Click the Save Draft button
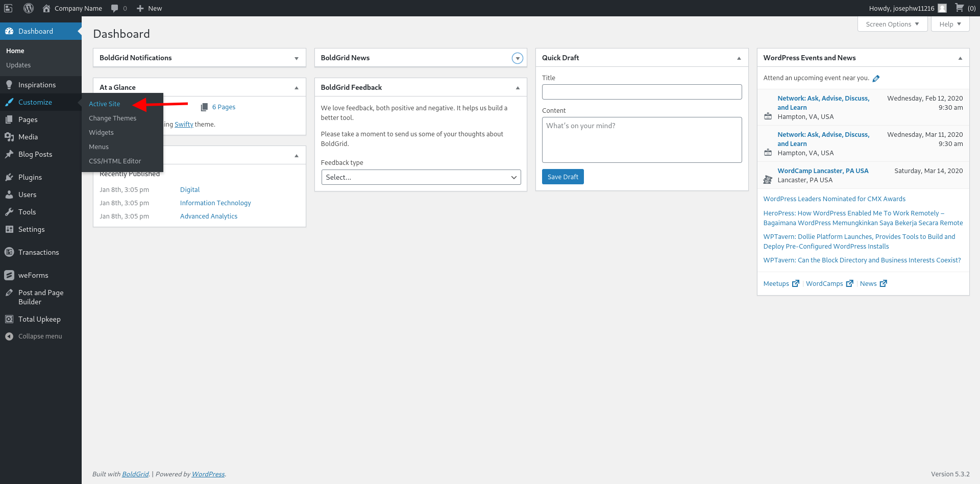The image size is (980, 484). 562,177
